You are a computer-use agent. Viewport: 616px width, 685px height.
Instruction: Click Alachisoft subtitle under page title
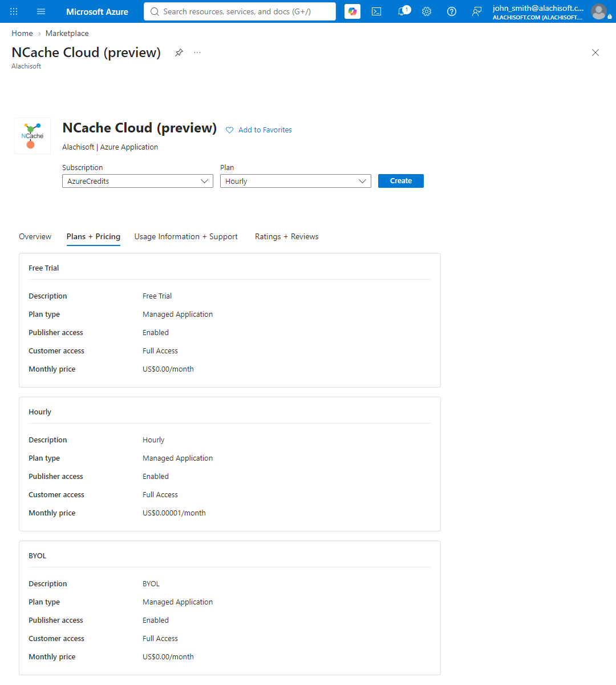click(26, 66)
